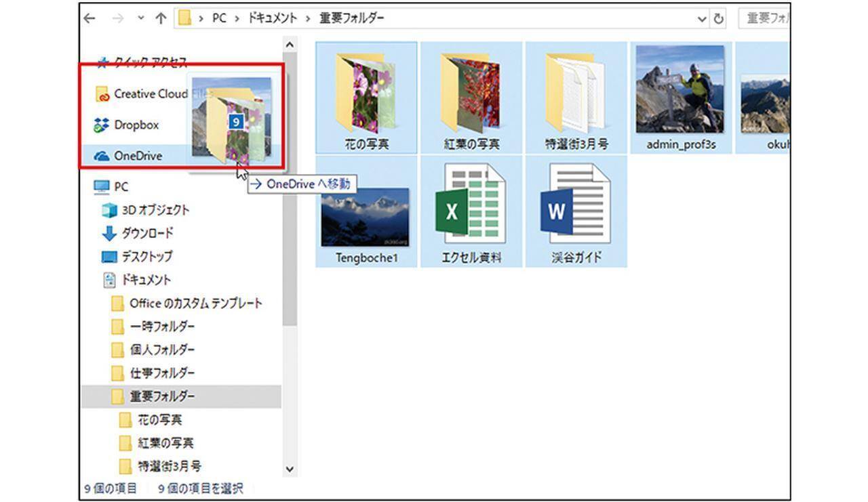The image size is (868, 502).
Task: Expand the address bar history dropdown
Action: [x=703, y=19]
